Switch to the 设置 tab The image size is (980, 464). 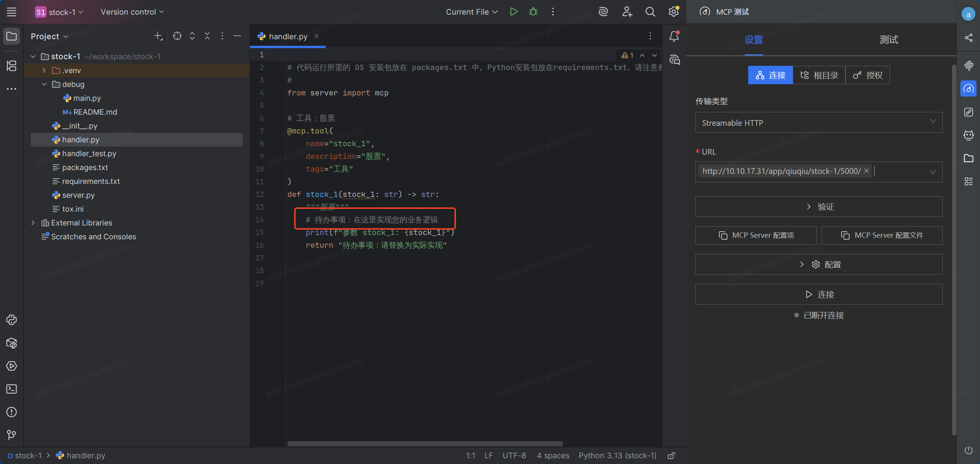click(x=754, y=40)
